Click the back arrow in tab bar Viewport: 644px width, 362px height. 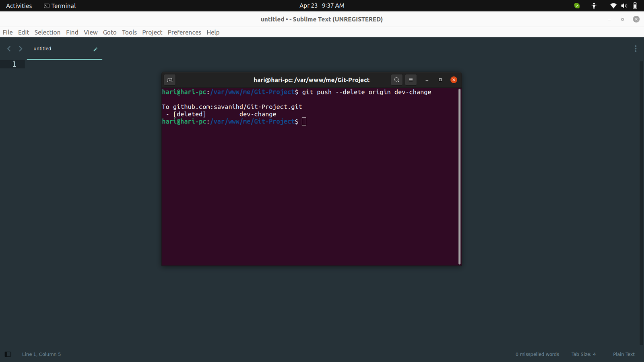pyautogui.click(x=9, y=49)
